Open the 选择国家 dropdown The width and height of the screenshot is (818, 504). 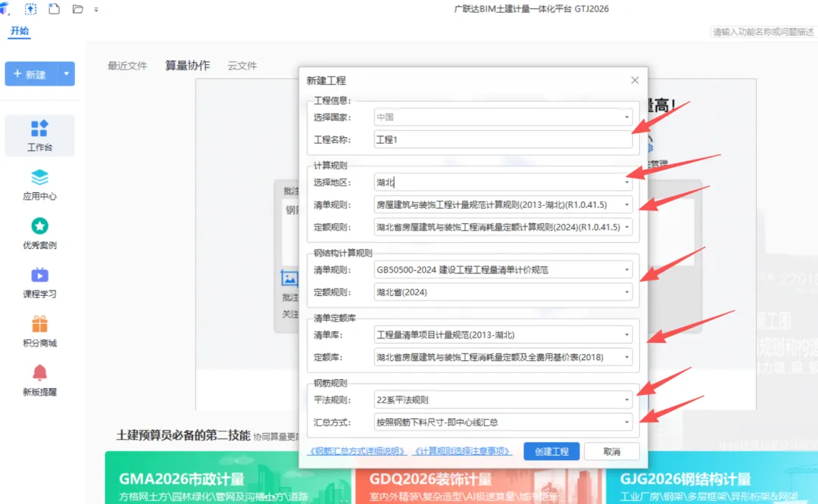504,117
